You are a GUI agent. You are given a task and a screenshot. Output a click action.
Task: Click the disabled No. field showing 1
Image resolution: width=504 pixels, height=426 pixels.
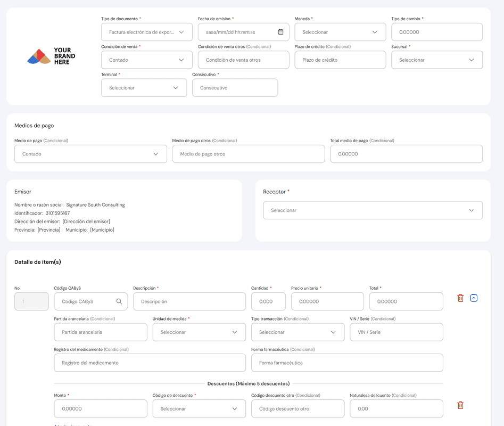tap(31, 301)
